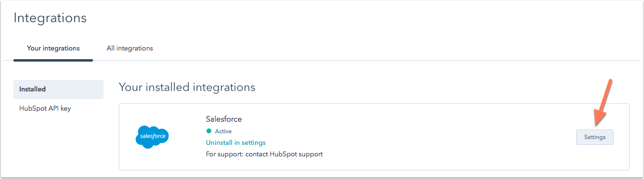Open Salesforce integration Settings button
The image size is (644, 179).
pos(595,137)
